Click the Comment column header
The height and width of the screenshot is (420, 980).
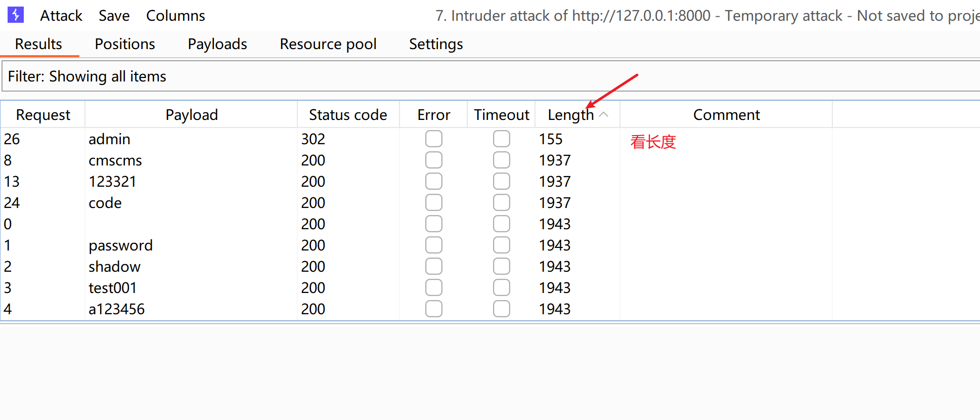(726, 115)
